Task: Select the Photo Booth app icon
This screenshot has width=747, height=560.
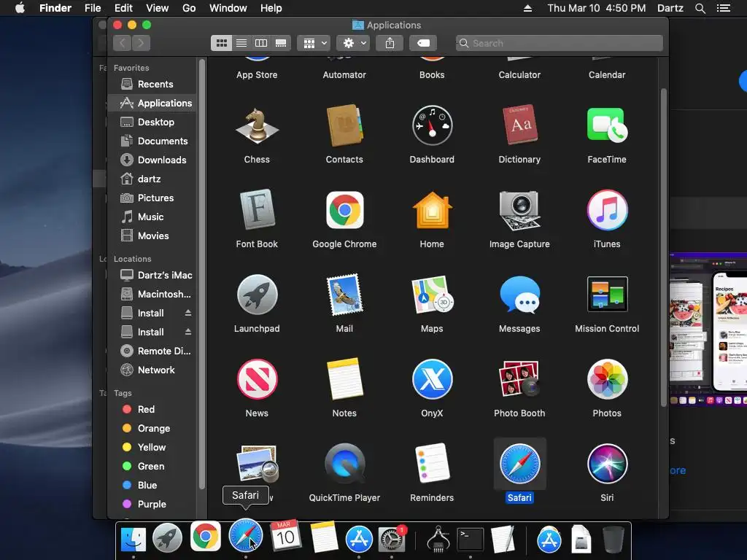Action: coord(519,379)
